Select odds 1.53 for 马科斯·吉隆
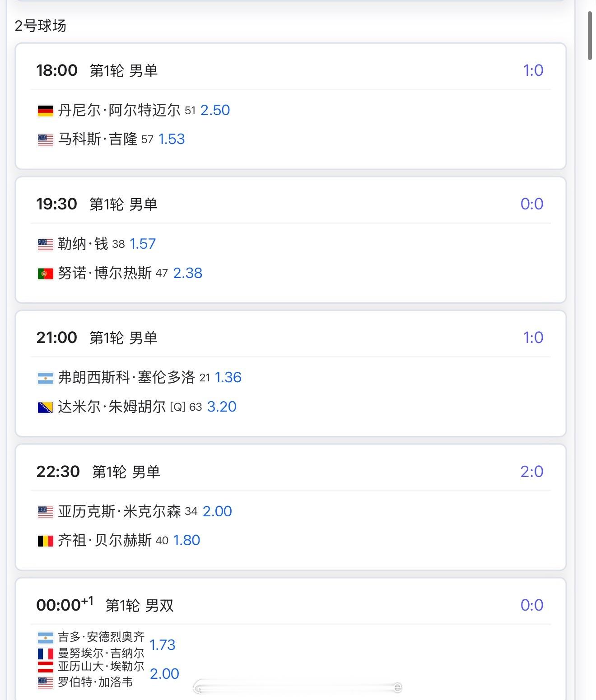Image resolution: width=596 pixels, height=700 pixels. pyautogui.click(x=172, y=139)
